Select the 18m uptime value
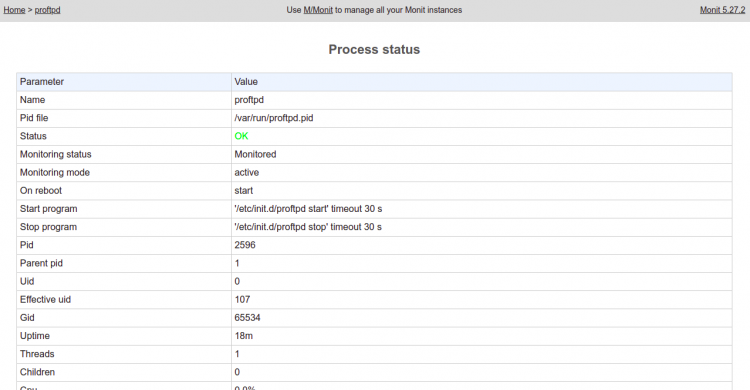 [x=244, y=336]
